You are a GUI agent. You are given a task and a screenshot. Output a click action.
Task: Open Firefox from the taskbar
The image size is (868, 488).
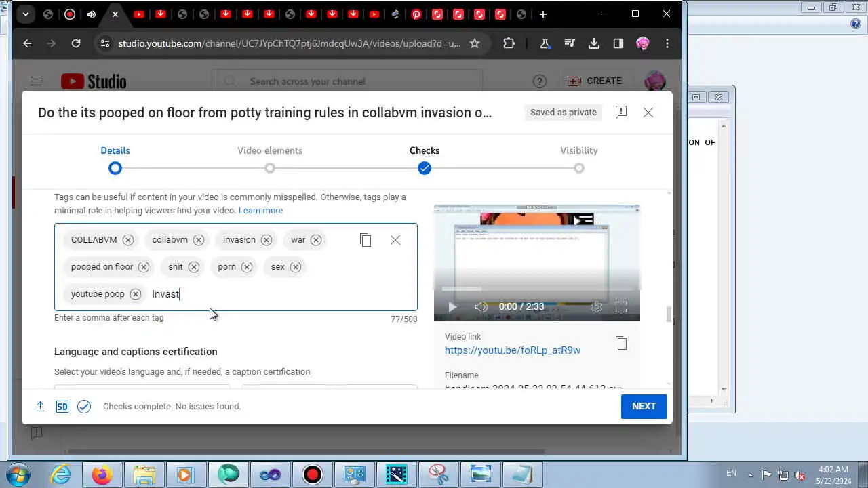click(102, 474)
